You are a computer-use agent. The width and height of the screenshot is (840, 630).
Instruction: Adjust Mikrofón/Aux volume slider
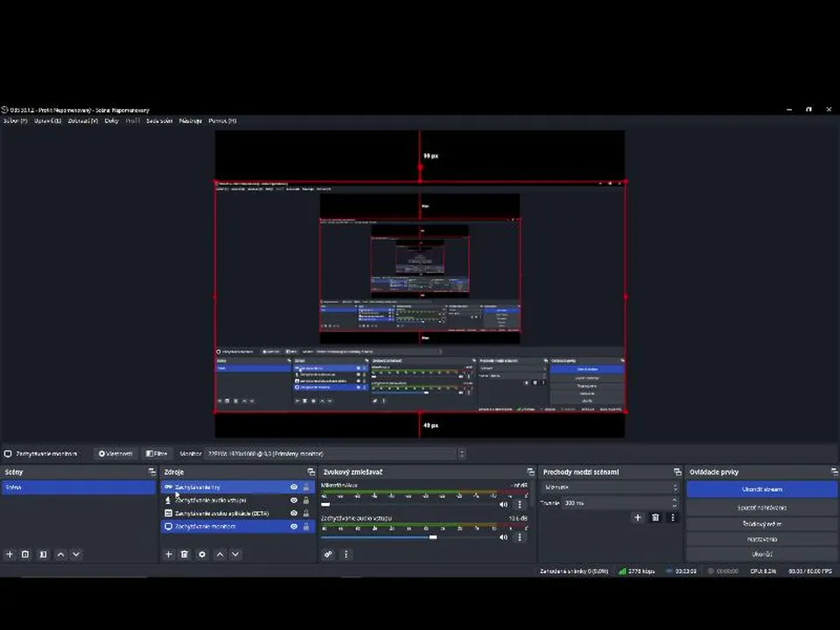(325, 504)
